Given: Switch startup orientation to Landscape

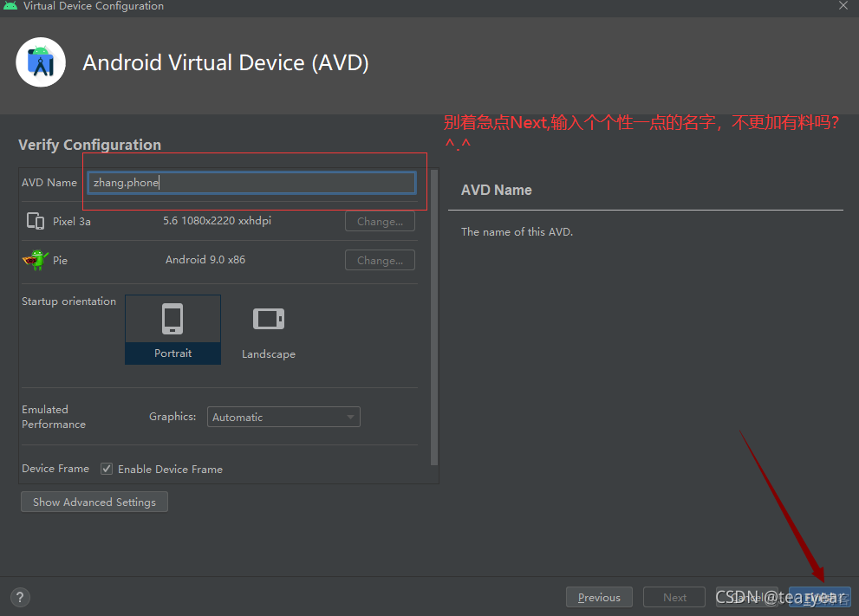Looking at the screenshot, I should 268,329.
